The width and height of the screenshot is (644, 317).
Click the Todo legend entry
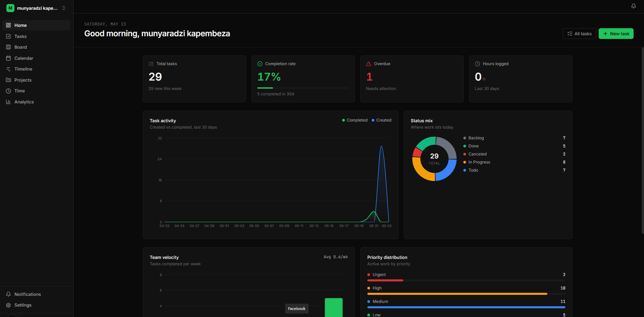[x=514, y=170]
